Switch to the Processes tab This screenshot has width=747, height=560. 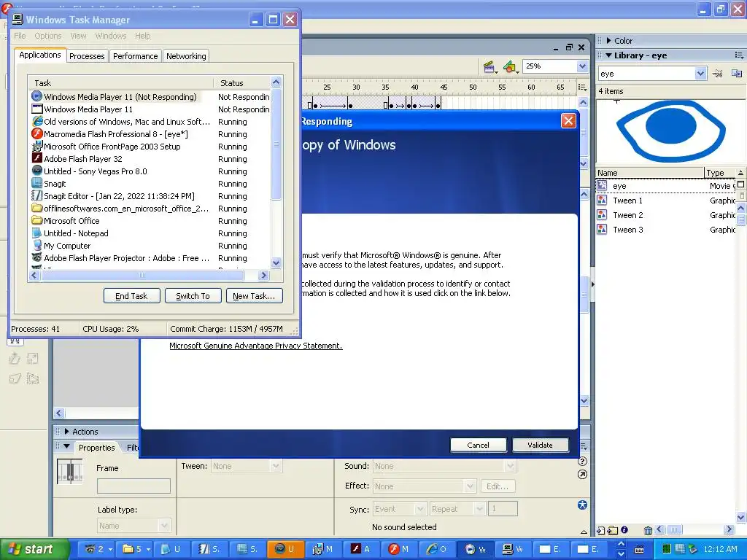tap(87, 56)
